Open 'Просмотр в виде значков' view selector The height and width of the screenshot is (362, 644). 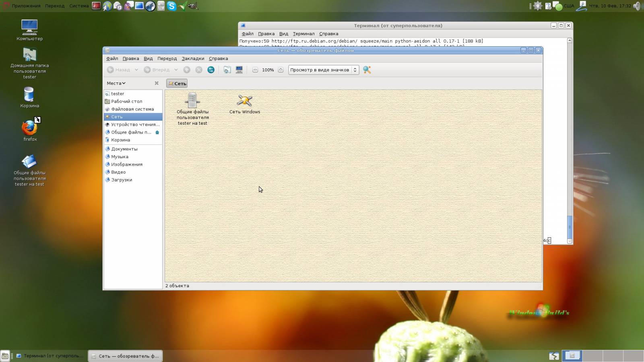coord(323,70)
